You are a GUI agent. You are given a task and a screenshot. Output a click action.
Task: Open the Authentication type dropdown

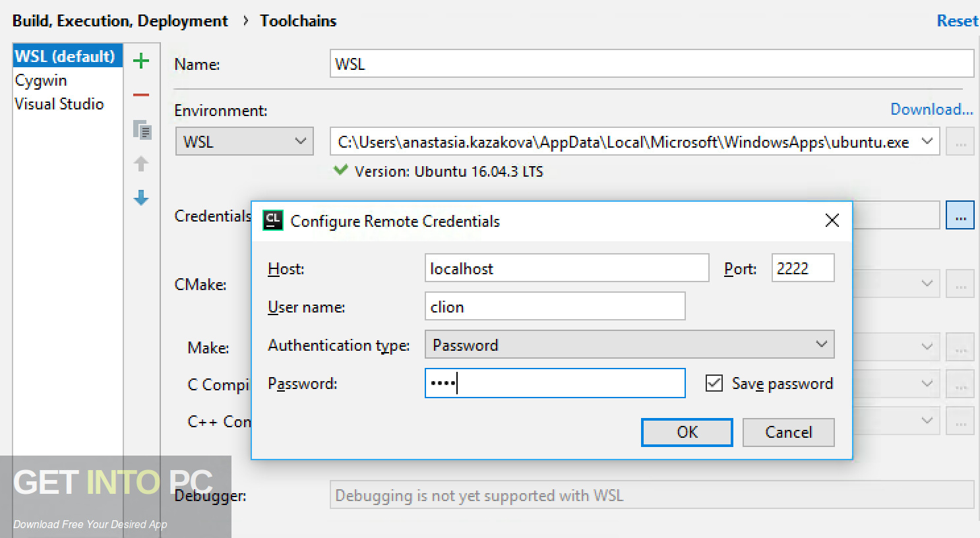630,344
